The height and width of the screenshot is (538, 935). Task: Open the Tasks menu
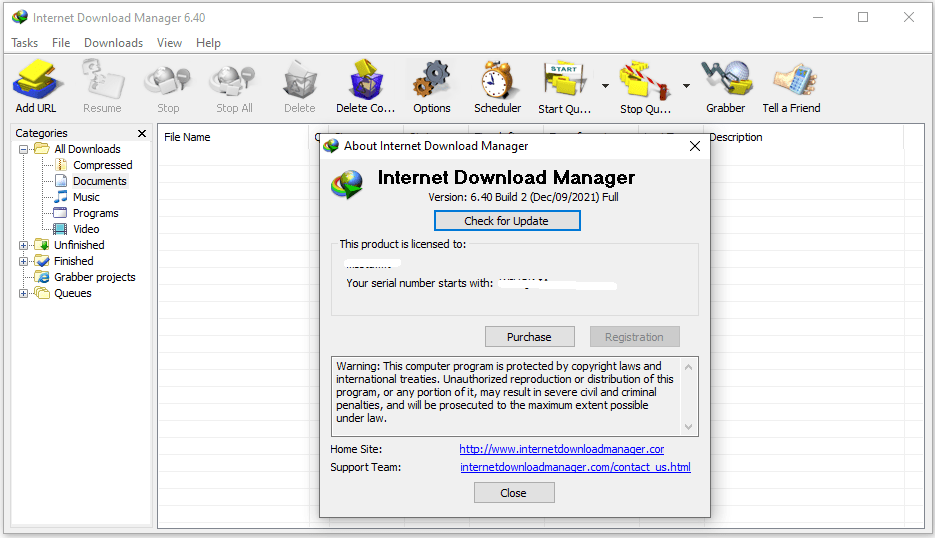pos(24,43)
